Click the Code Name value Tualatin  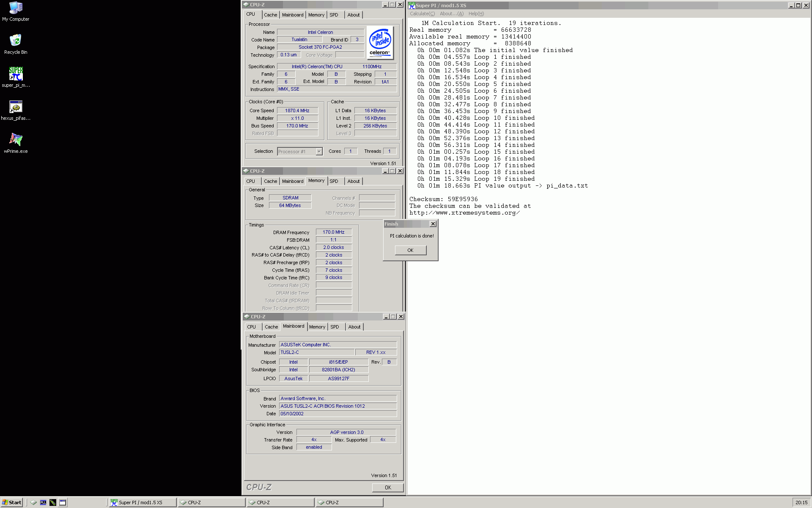pyautogui.click(x=299, y=39)
